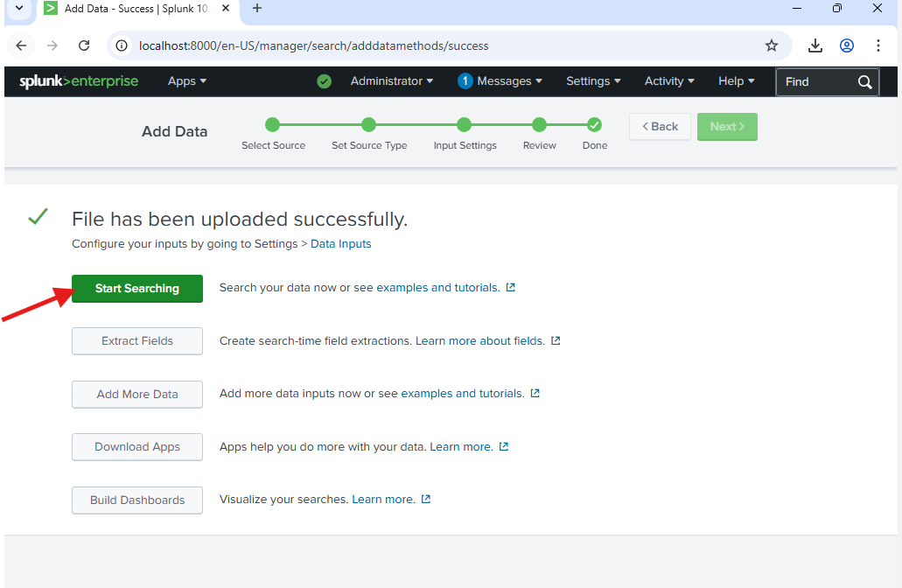Screen dimensions: 902x588
Task: Open the Chrome profile icon
Action: pos(847,45)
